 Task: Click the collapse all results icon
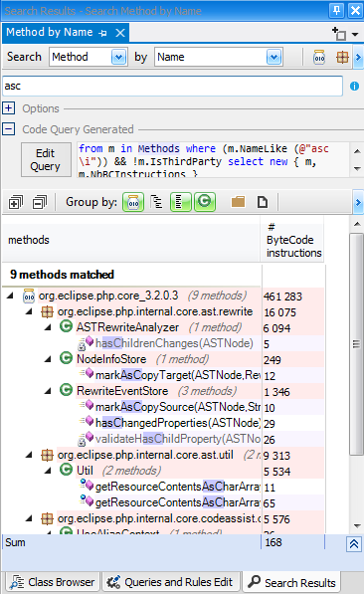(x=40, y=203)
